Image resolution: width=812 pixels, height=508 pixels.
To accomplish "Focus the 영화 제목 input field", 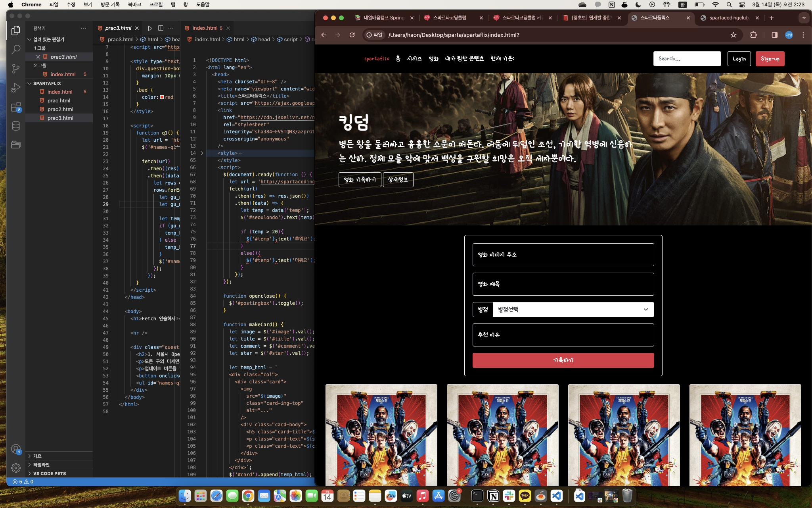I will [x=563, y=284].
